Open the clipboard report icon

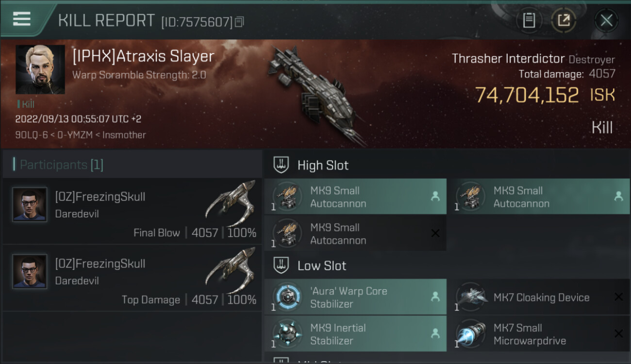coord(529,20)
